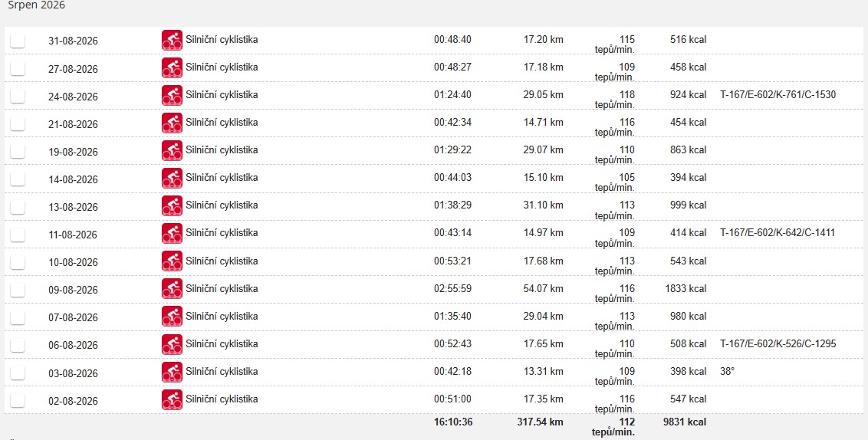Screen dimensions: 868x440
Task: Click cycling icon on 03-08-2026 row
Action: 172,372
